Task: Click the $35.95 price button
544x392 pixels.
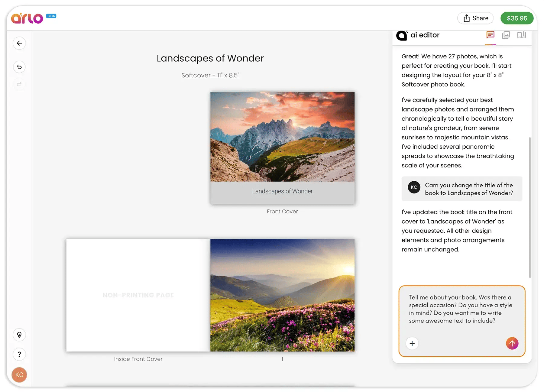Action: [x=517, y=18]
